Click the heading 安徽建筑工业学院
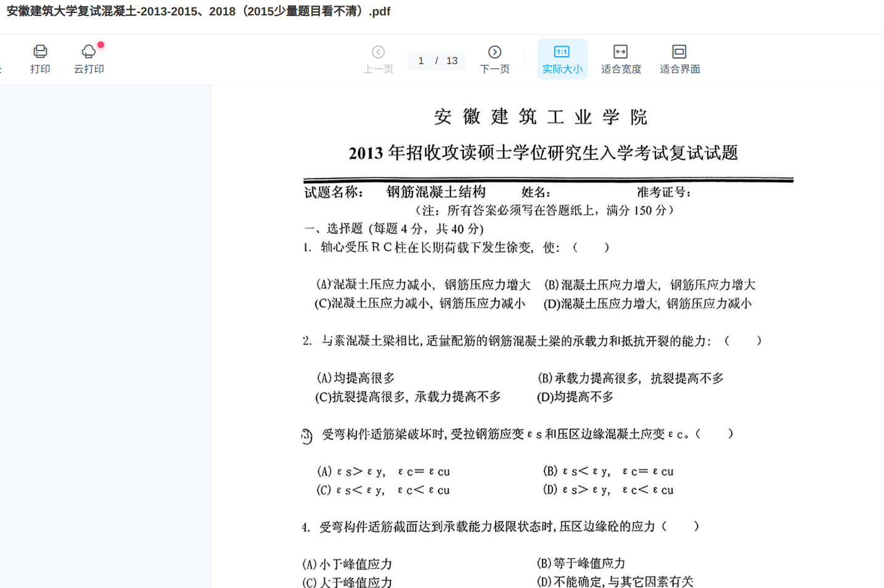 pos(541,116)
